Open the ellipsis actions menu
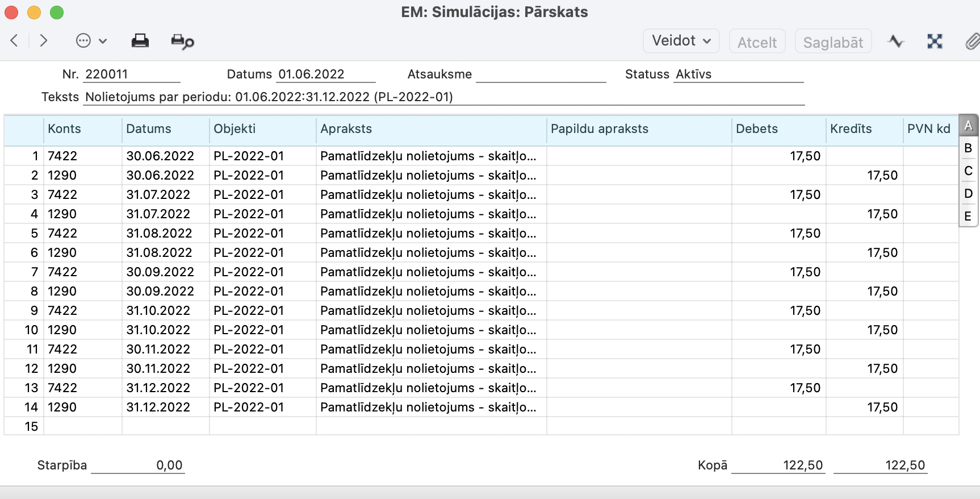This screenshot has width=980, height=499. pos(91,41)
